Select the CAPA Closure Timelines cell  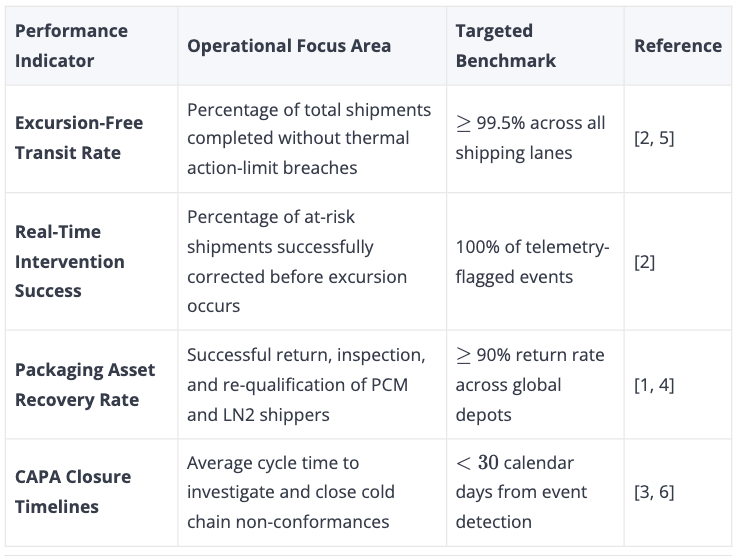73,492
